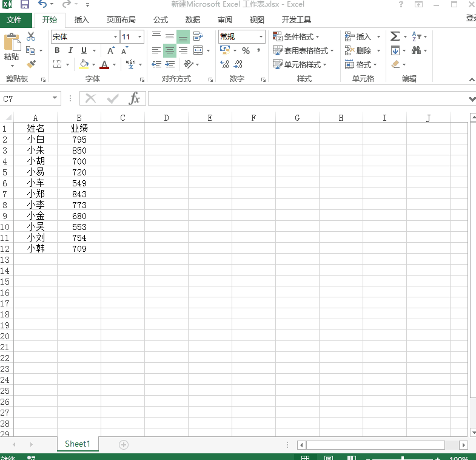Decrease decimal places

238,64
